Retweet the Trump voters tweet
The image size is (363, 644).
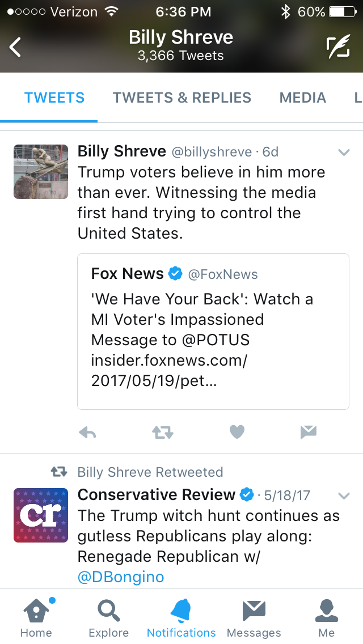tap(162, 433)
